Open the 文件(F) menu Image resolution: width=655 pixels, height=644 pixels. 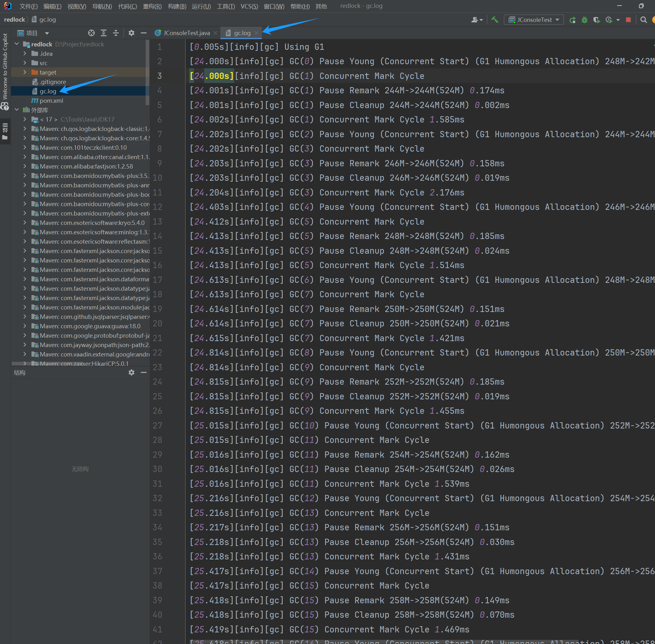click(29, 6)
